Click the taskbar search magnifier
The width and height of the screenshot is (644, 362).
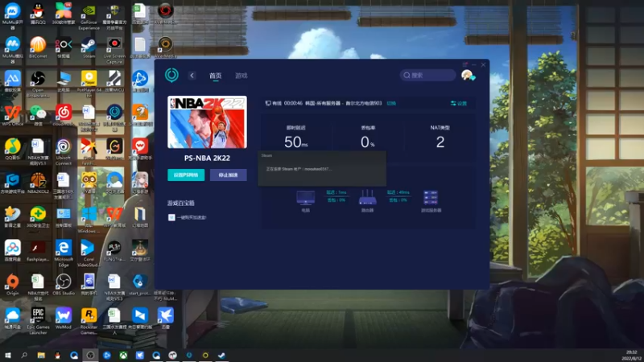click(x=24, y=356)
